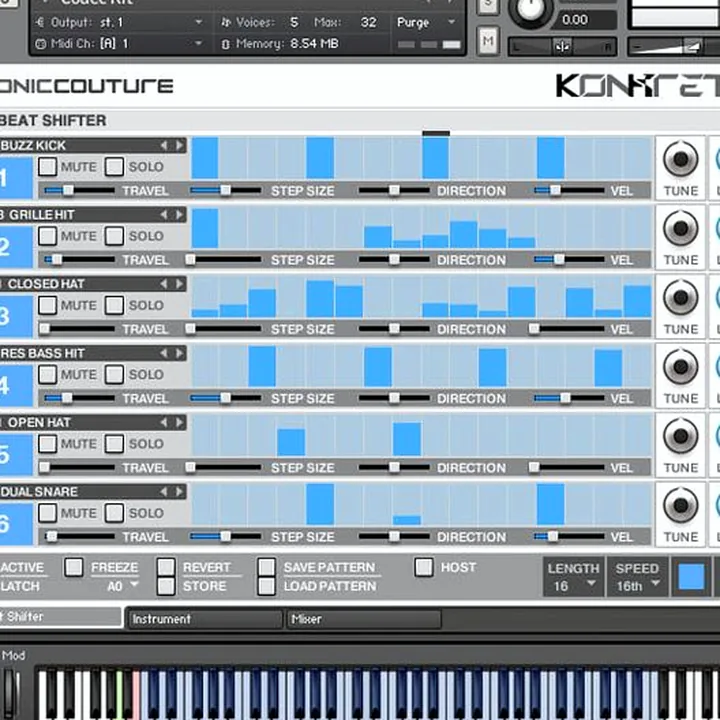Select next sample for Dual Snare
The width and height of the screenshot is (720, 720).
pos(179,492)
